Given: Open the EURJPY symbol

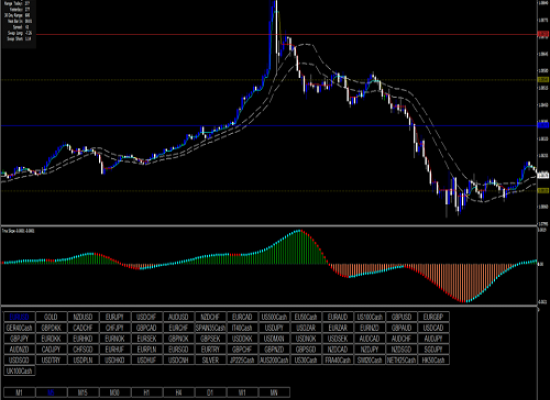Looking at the screenshot, I should 115,317.
